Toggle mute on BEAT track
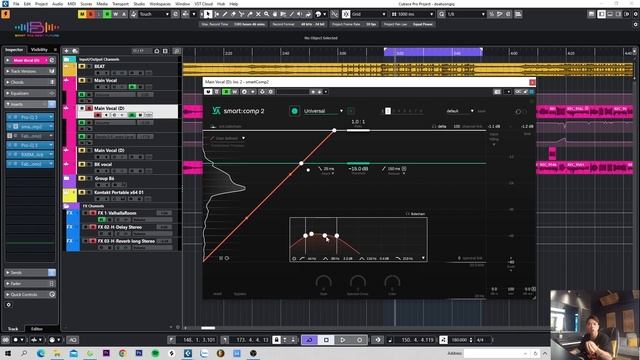This screenshot has height=360, width=640. pyautogui.click(x=81, y=66)
